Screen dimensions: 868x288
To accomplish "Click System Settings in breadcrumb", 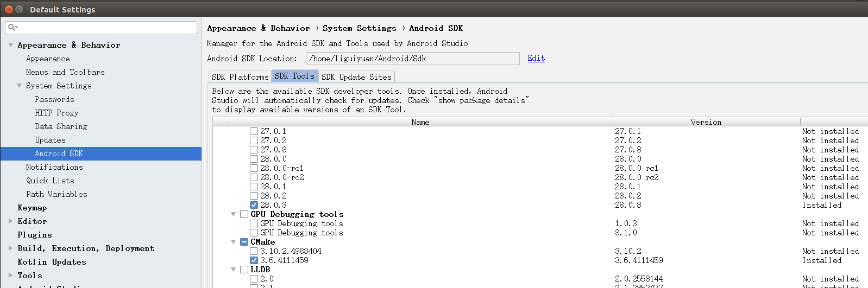I will tap(359, 28).
